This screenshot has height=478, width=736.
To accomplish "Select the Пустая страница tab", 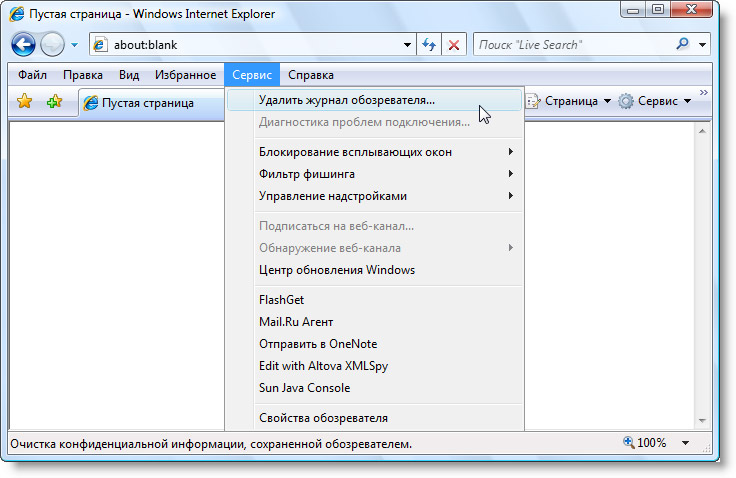I will 151,103.
